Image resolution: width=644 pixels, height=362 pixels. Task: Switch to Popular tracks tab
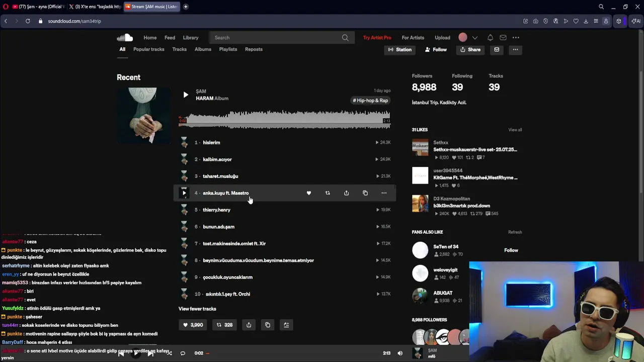click(149, 49)
